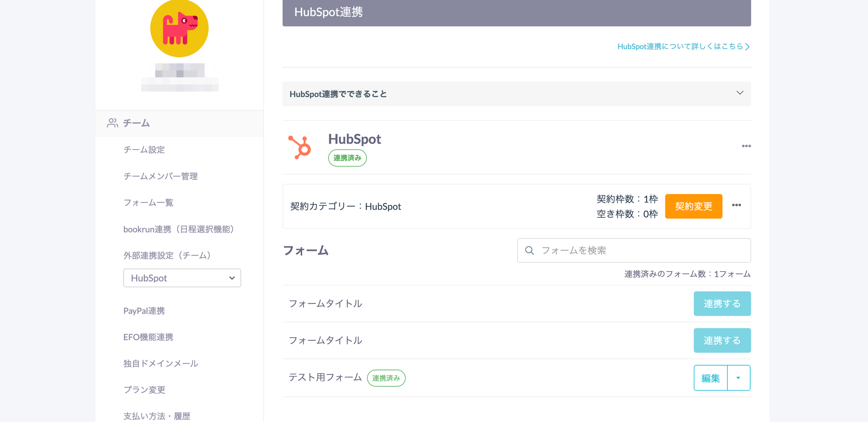Click the HubSpot sprocket logo icon
This screenshot has width=868, height=422.
pyautogui.click(x=300, y=147)
